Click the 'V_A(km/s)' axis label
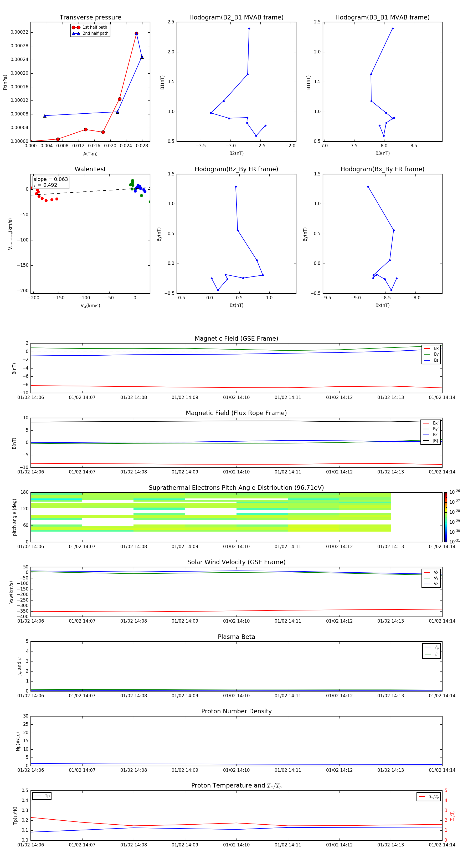473x868 pixels. [90, 306]
